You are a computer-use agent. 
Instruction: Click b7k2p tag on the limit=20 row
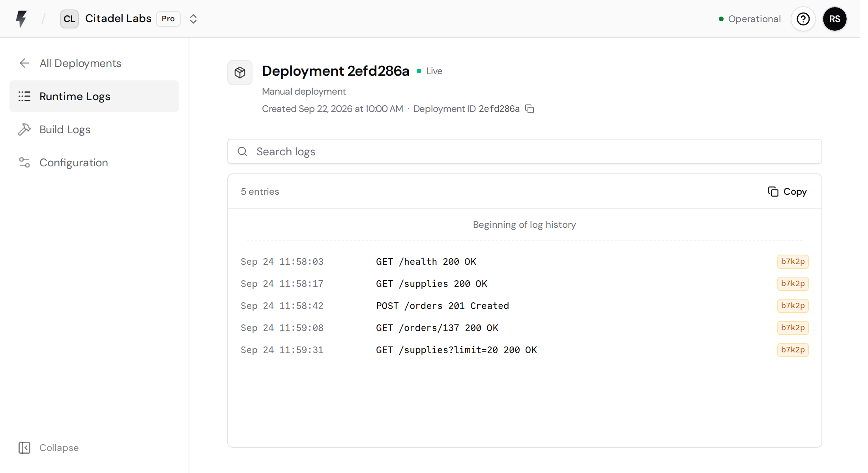tap(793, 350)
